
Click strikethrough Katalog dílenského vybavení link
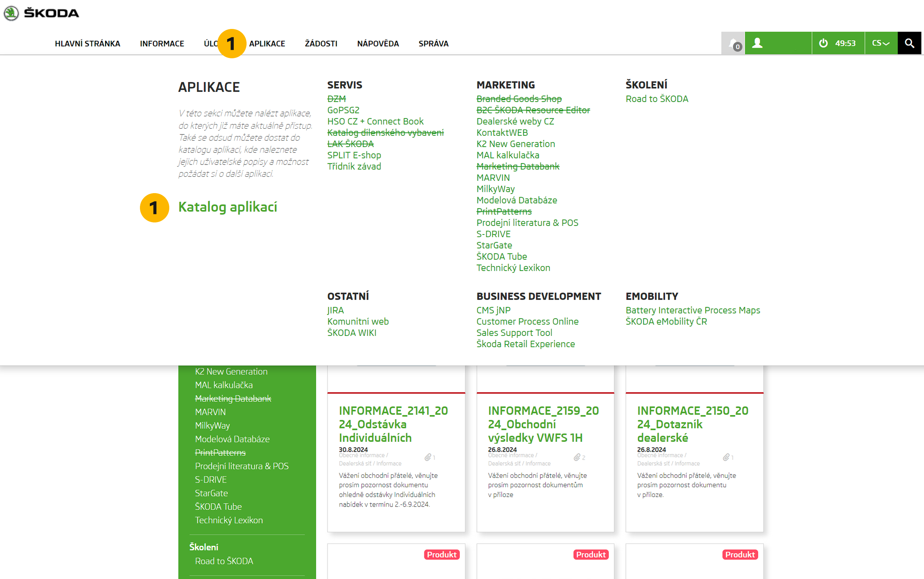tap(385, 133)
